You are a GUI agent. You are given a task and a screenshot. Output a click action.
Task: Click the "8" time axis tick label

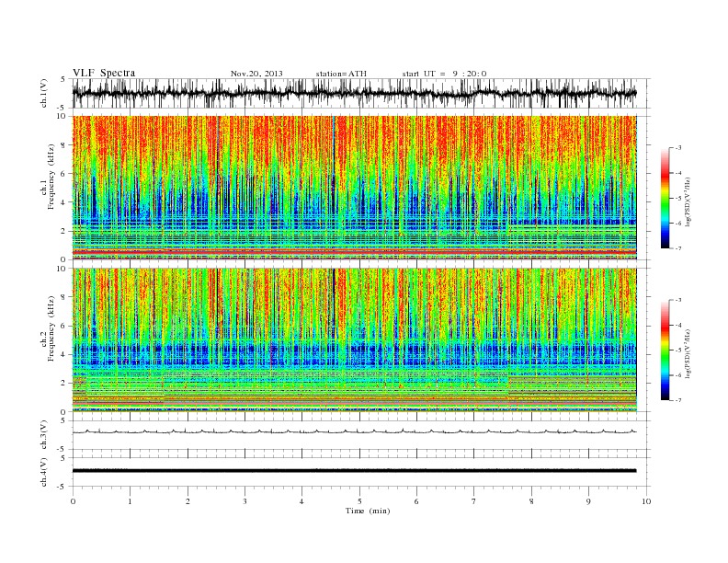[531, 501]
